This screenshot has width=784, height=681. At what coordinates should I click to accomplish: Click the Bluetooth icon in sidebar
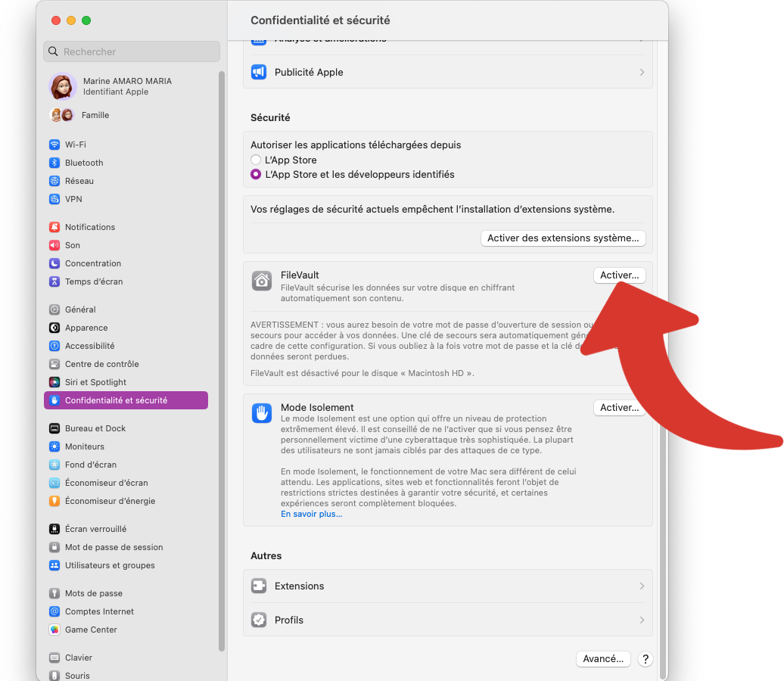[54, 163]
